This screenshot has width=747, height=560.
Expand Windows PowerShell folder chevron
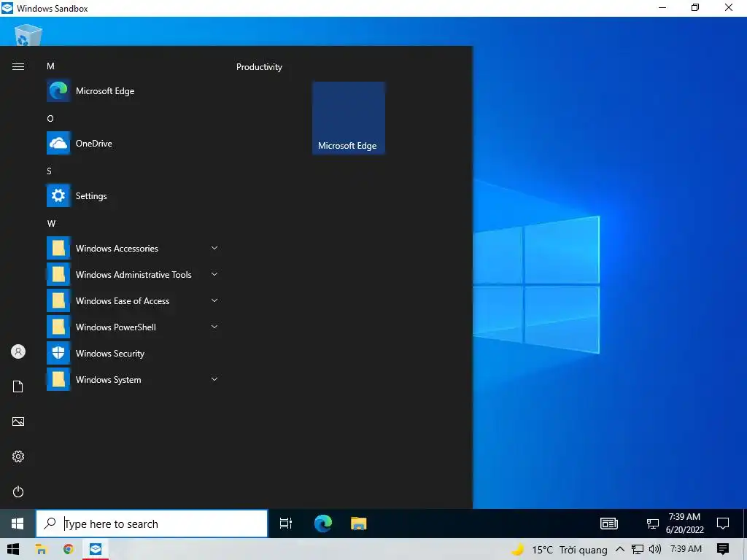point(214,327)
